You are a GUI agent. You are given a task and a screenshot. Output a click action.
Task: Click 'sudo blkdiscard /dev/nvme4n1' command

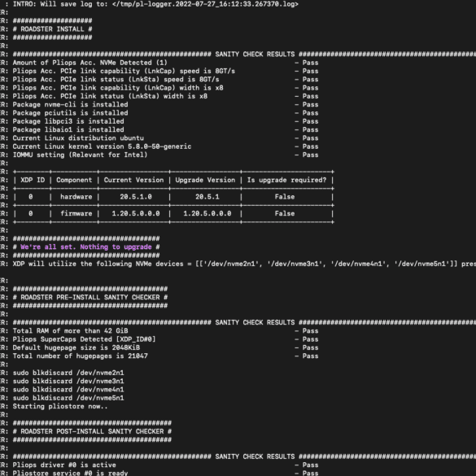point(68,390)
